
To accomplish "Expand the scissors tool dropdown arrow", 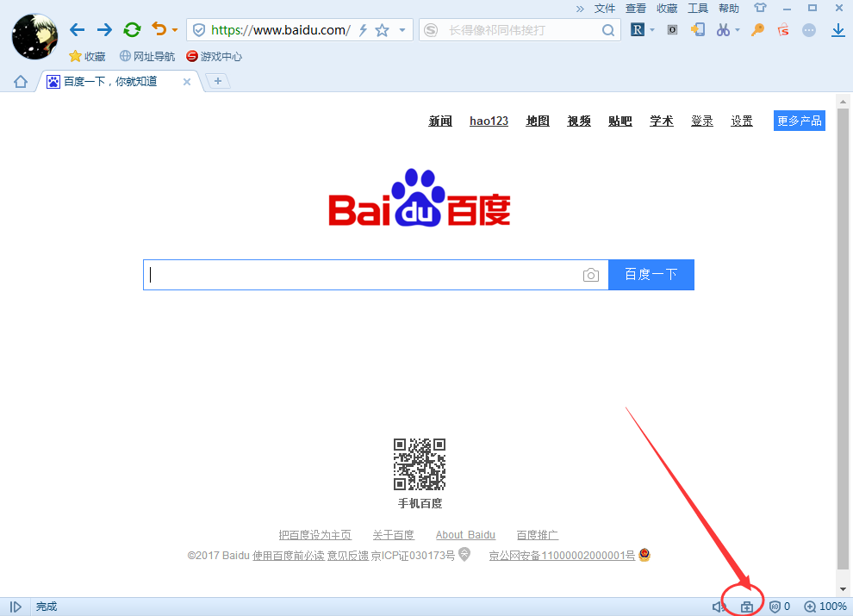I will 738,30.
